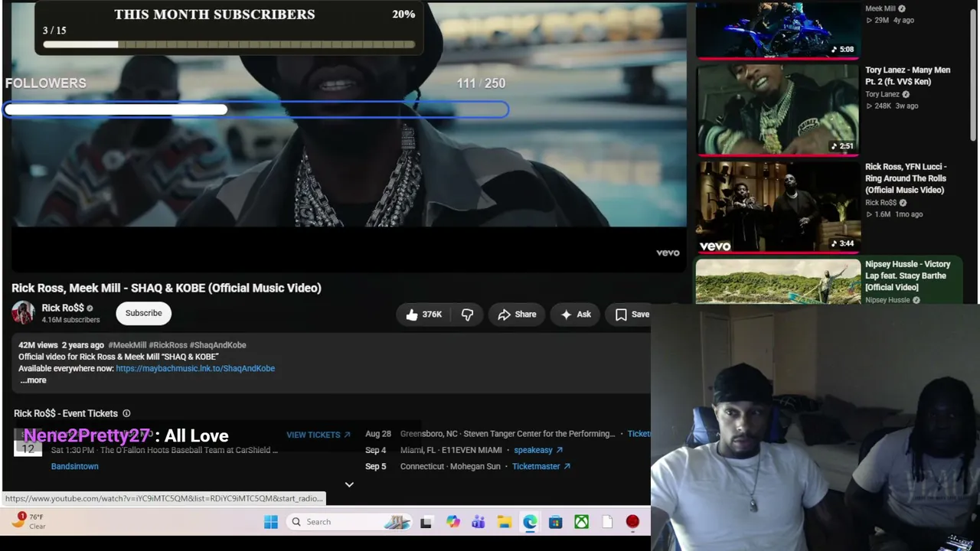Expand more event dates with chevron
The width and height of the screenshot is (980, 551).
(x=349, y=484)
